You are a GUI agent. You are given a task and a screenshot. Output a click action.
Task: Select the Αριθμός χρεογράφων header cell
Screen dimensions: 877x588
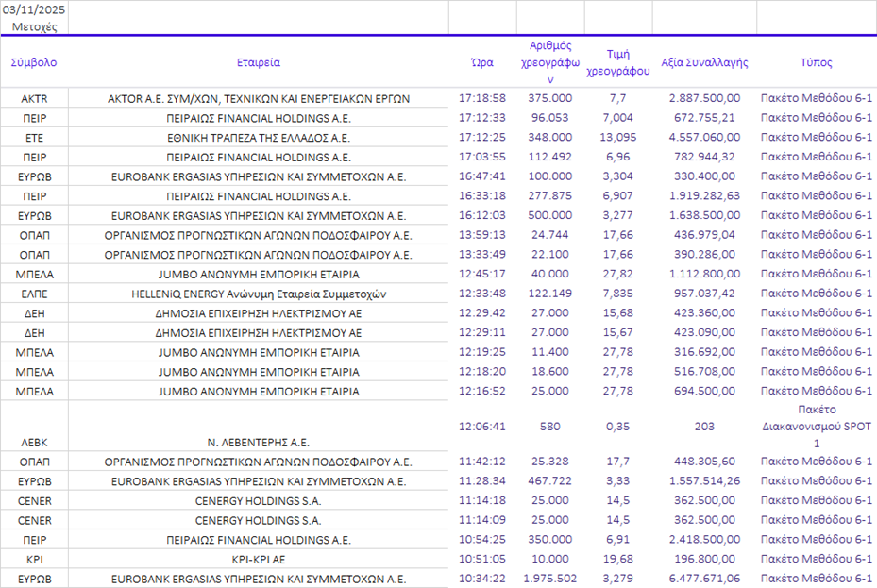550,62
